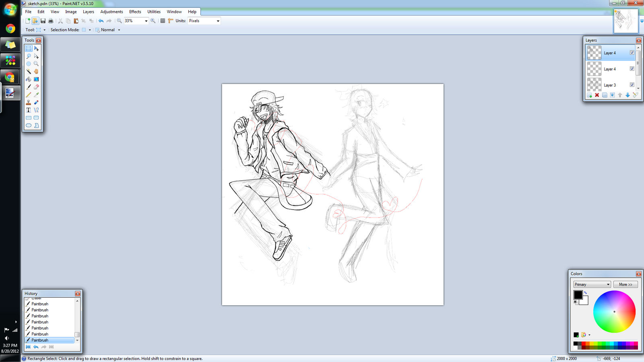Click the Zoom In magnifier icon
This screenshot has height=362, width=644.
153,21
